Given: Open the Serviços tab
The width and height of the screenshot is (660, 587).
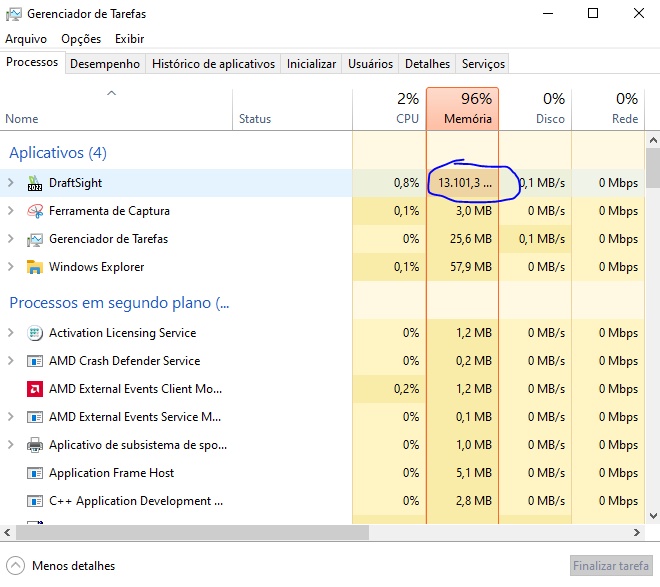Looking at the screenshot, I should click(483, 64).
